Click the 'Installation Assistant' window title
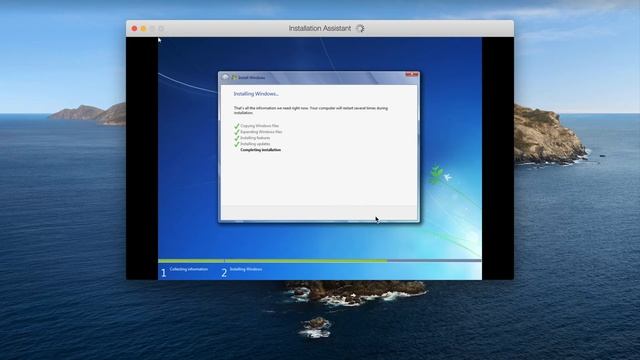This screenshot has height=360, width=640. tap(320, 28)
